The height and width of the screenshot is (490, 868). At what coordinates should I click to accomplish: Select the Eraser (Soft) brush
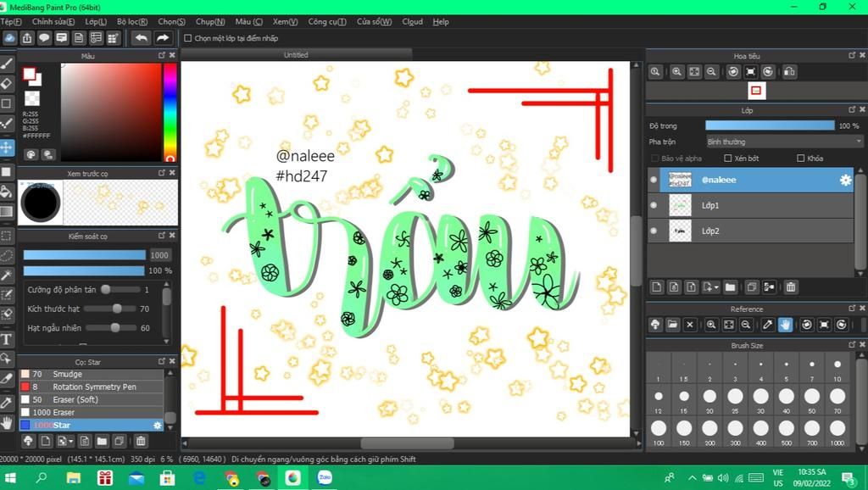(x=92, y=400)
